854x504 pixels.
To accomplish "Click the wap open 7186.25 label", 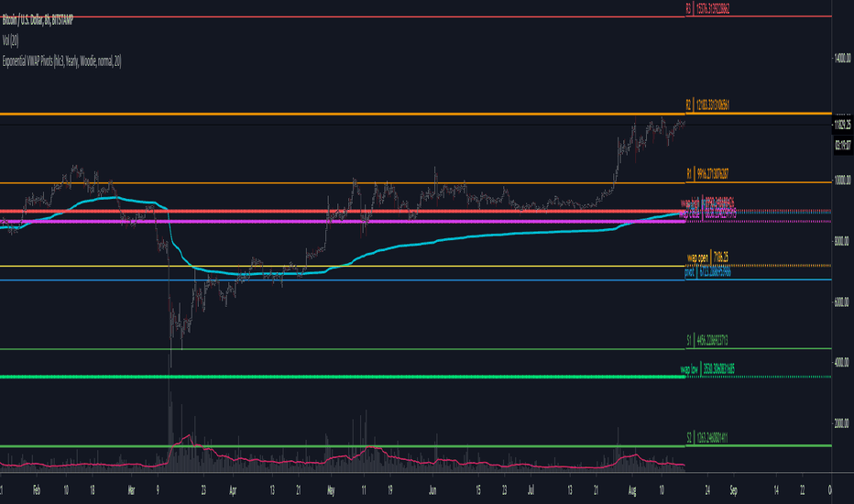I will coord(707,257).
